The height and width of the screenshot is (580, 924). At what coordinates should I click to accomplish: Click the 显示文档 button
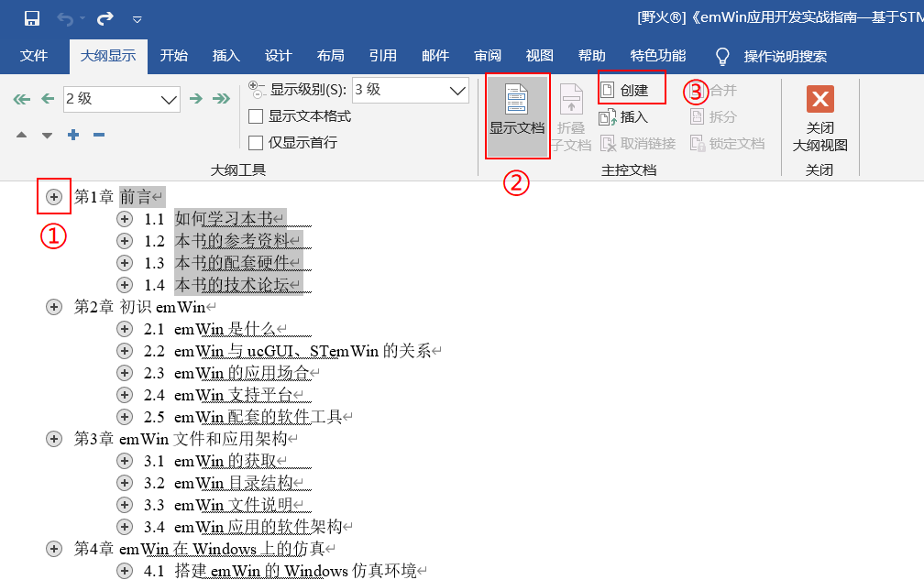coord(517,115)
